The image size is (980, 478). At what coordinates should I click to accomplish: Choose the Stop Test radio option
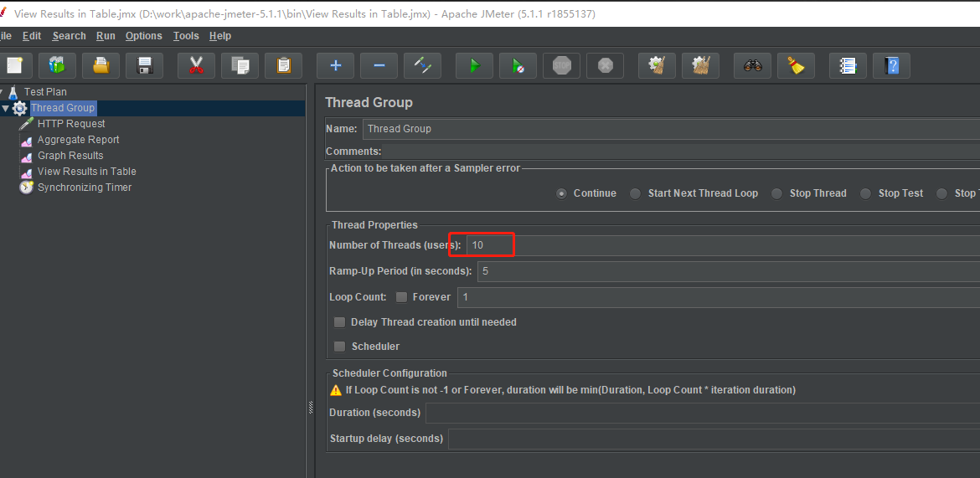pos(865,193)
